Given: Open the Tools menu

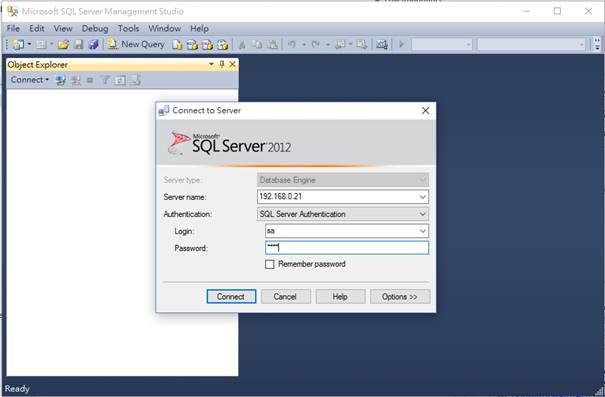Looking at the screenshot, I should pos(128,29).
